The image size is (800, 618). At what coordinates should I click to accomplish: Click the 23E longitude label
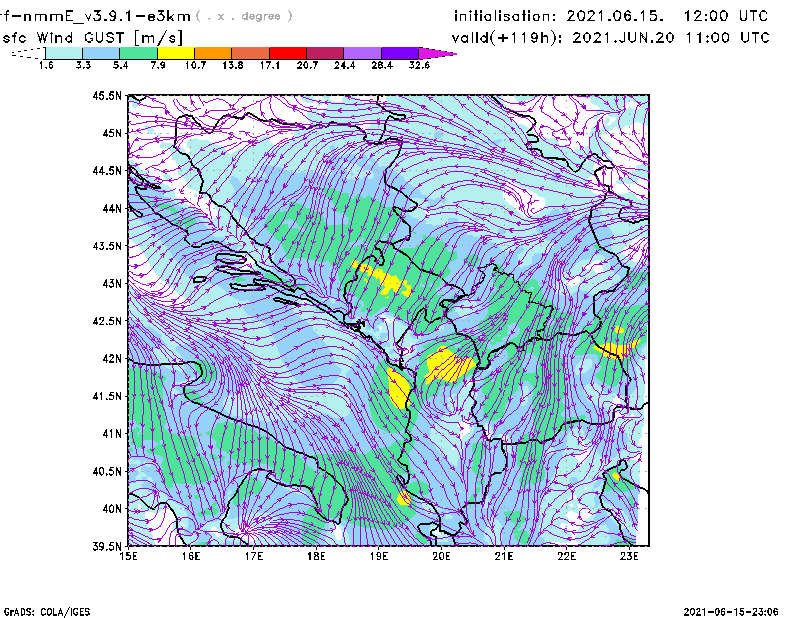[629, 556]
